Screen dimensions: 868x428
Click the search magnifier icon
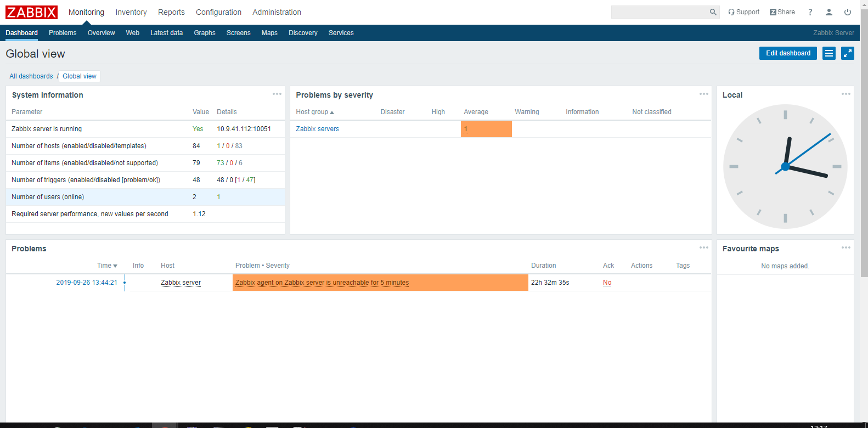(x=713, y=12)
